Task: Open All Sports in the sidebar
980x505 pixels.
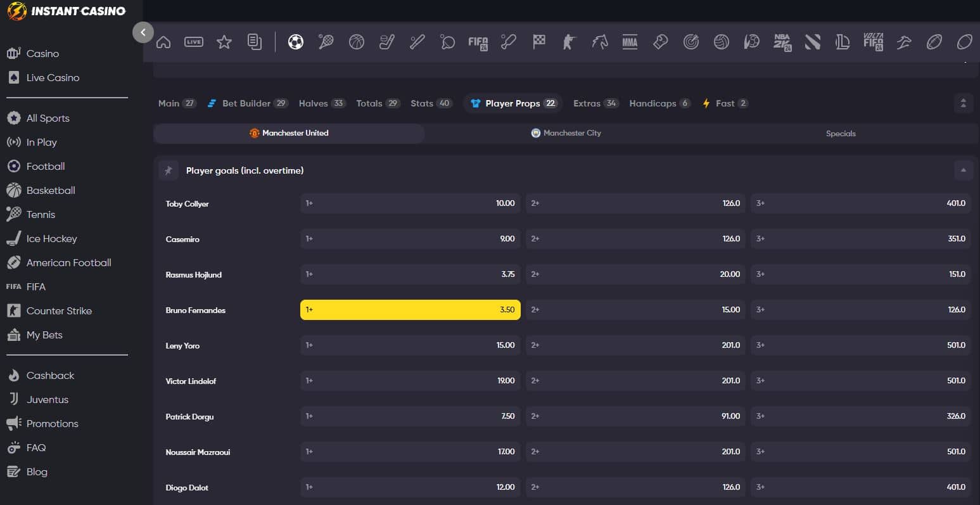Action: click(x=48, y=118)
